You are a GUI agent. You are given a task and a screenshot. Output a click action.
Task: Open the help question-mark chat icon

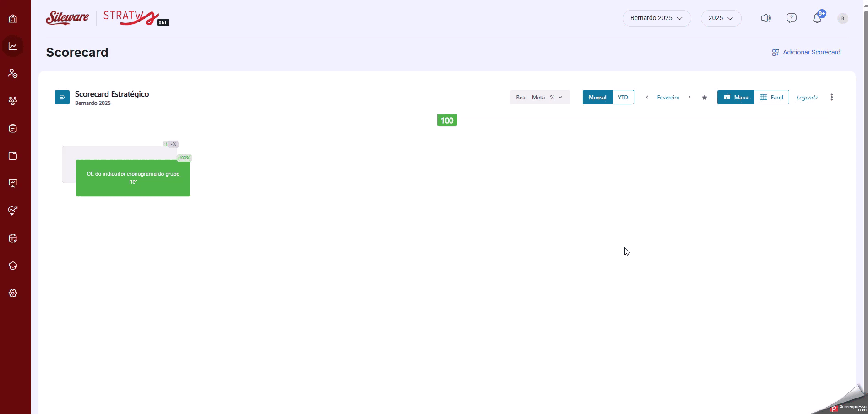(x=792, y=18)
